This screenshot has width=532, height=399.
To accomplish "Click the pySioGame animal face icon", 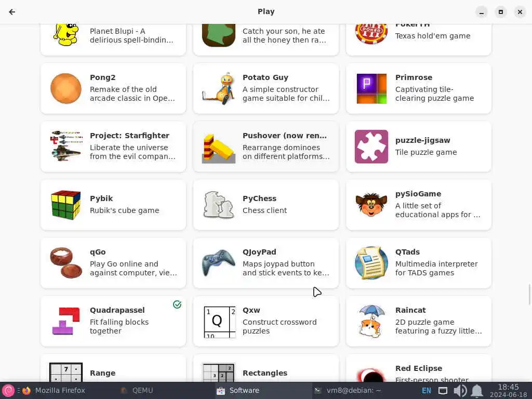I will tap(371, 205).
